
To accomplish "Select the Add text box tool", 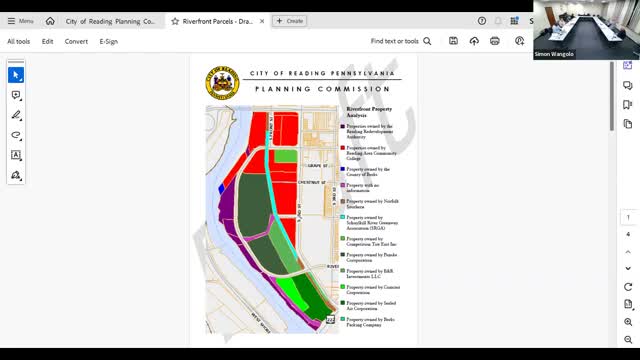I will pyautogui.click(x=16, y=155).
